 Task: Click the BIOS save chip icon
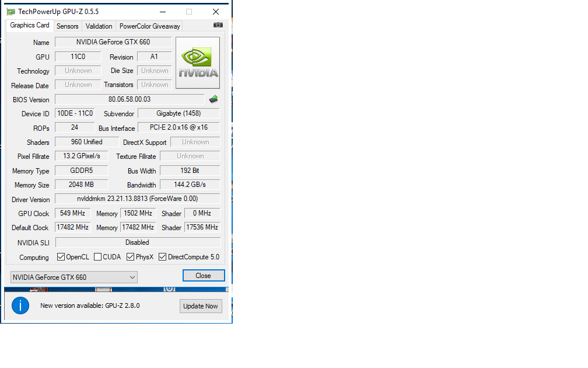point(213,99)
